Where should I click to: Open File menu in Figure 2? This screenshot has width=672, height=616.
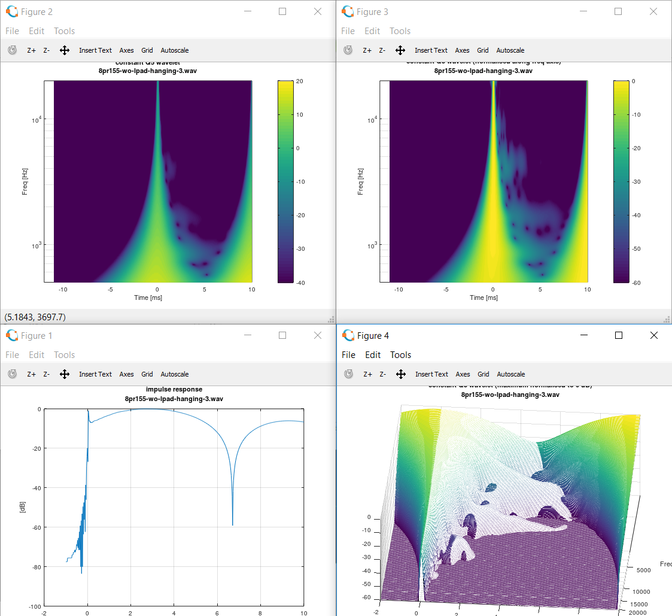(x=12, y=31)
